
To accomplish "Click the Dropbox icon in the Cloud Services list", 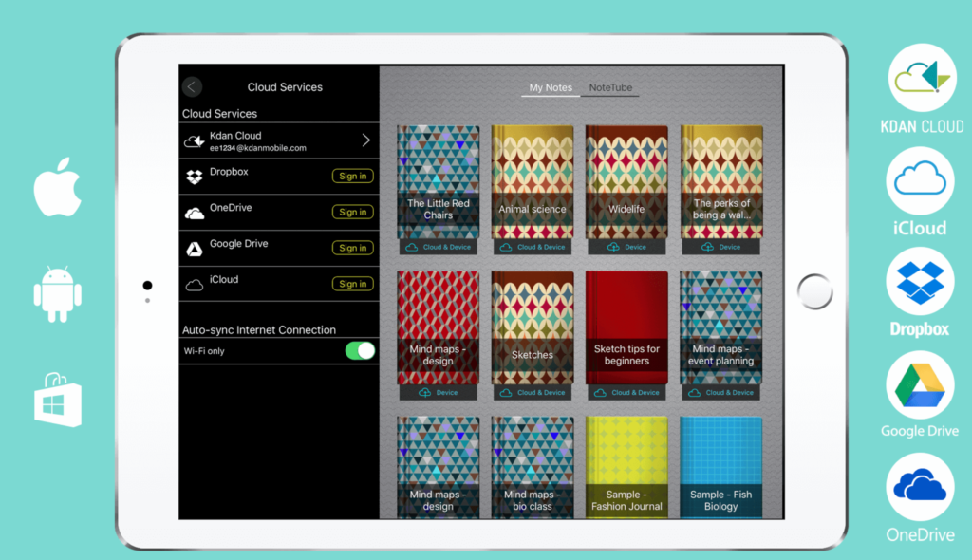I will pyautogui.click(x=194, y=177).
